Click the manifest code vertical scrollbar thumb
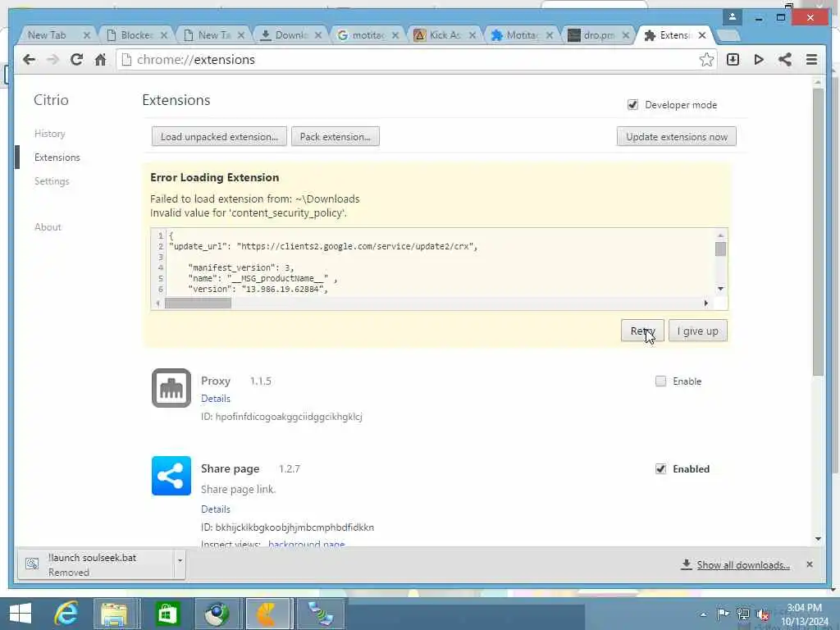The height and width of the screenshot is (630, 840). (x=720, y=249)
